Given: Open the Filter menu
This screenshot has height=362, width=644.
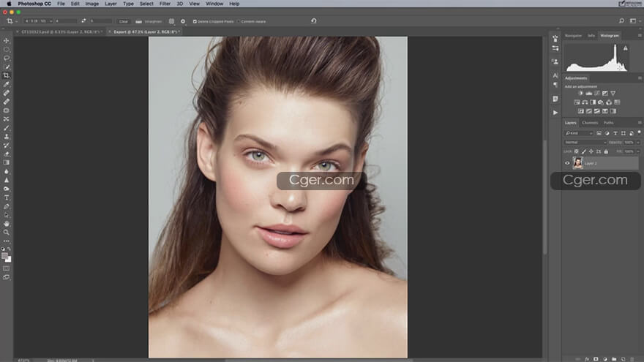Looking at the screenshot, I should (x=165, y=4).
